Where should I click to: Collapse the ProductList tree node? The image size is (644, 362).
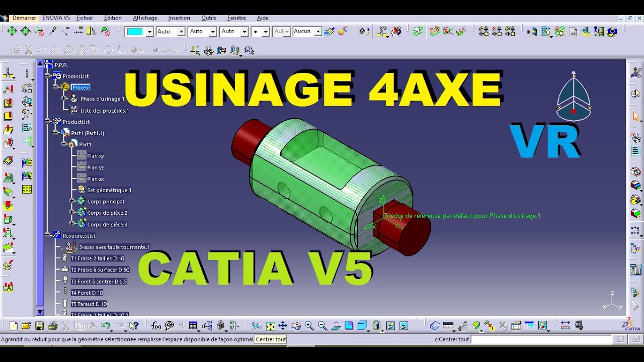[47, 122]
